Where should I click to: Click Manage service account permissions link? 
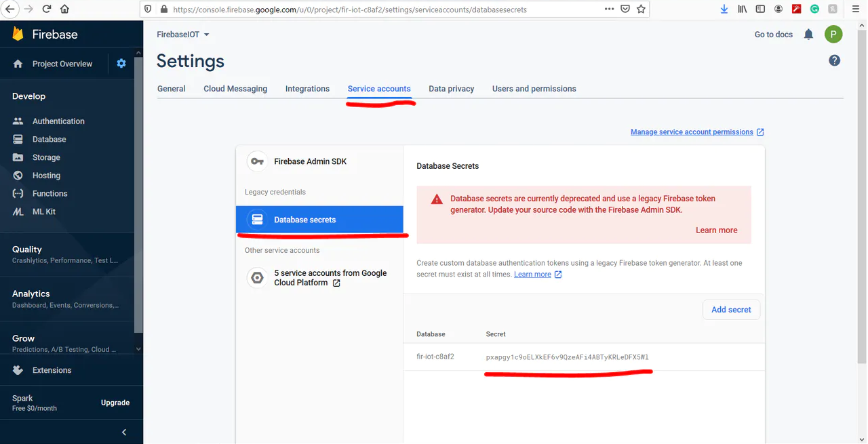[x=697, y=132]
